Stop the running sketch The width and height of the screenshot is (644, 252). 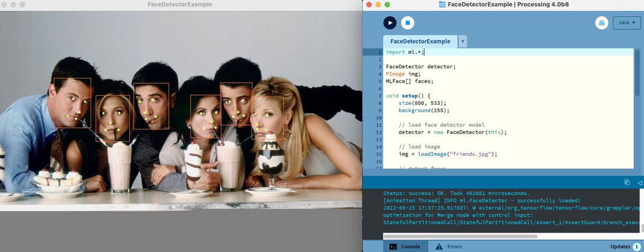tap(408, 23)
